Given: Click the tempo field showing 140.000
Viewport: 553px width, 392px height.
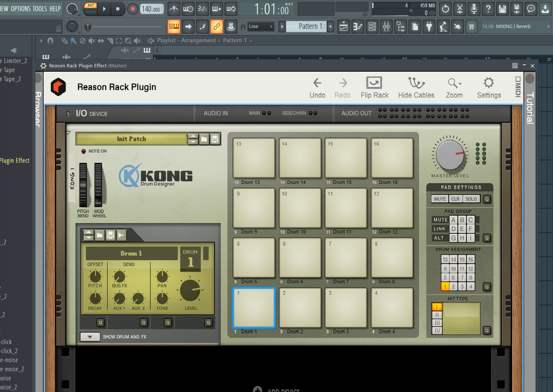Looking at the screenshot, I should [152, 9].
